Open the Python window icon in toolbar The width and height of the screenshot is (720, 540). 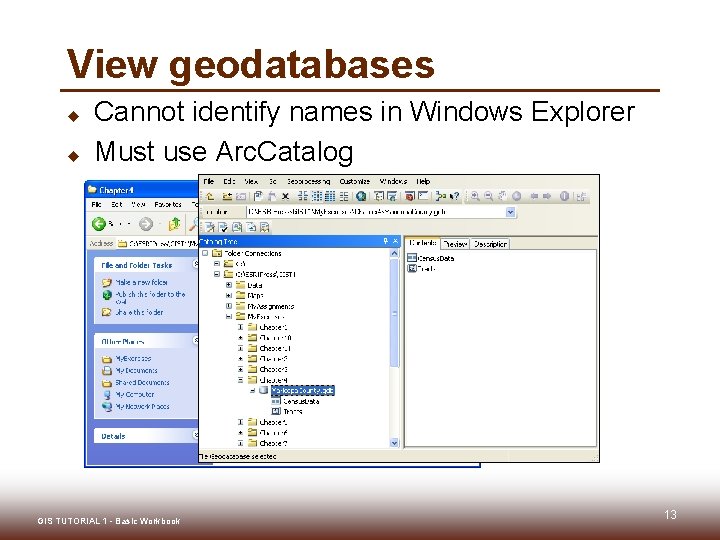[x=423, y=196]
